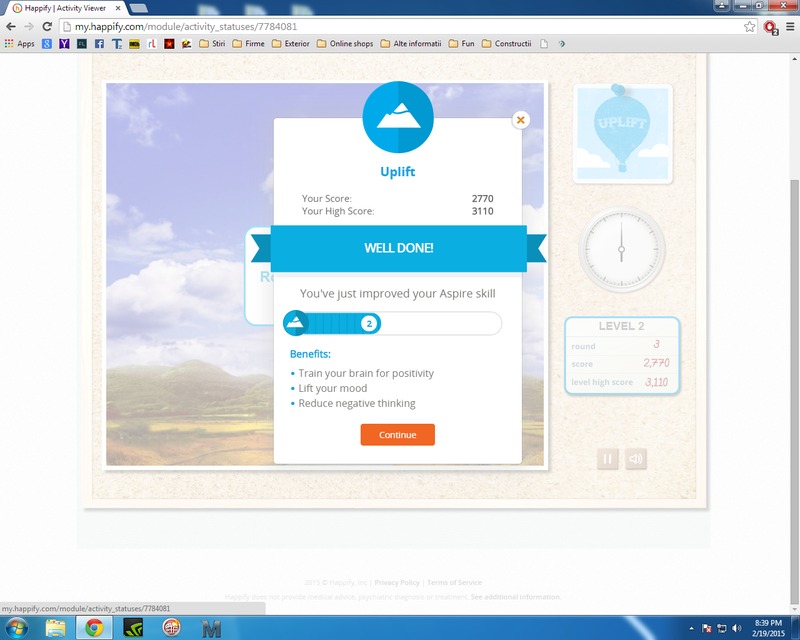The height and width of the screenshot is (640, 800).
Task: Open the red browser extension icon
Action: (x=770, y=27)
